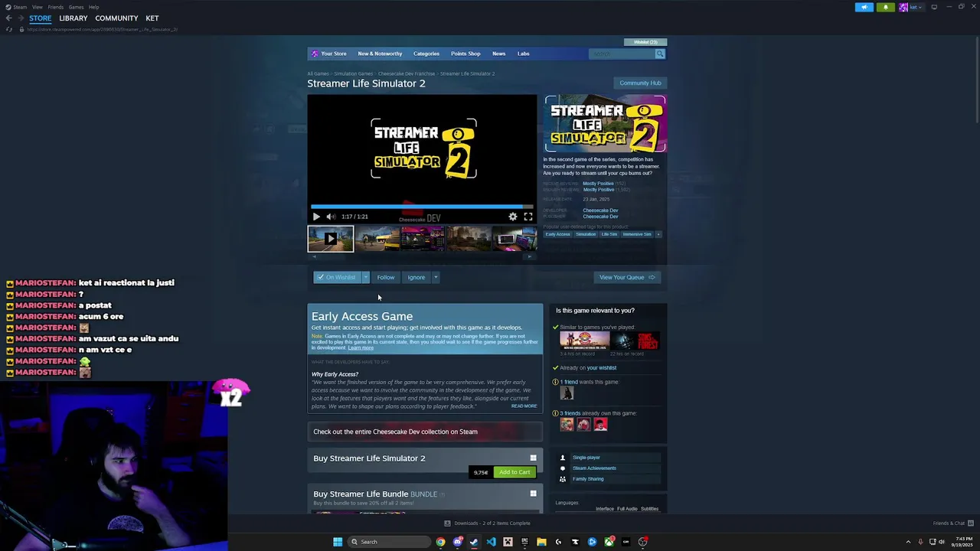Open Family Sharing feature link

tap(588, 479)
